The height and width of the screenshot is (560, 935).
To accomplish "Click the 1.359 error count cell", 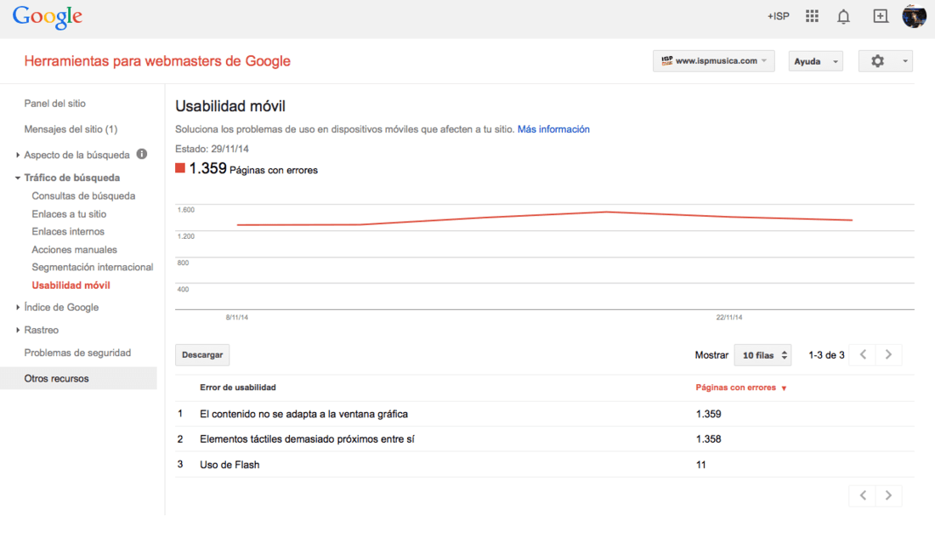I will pos(708,414).
